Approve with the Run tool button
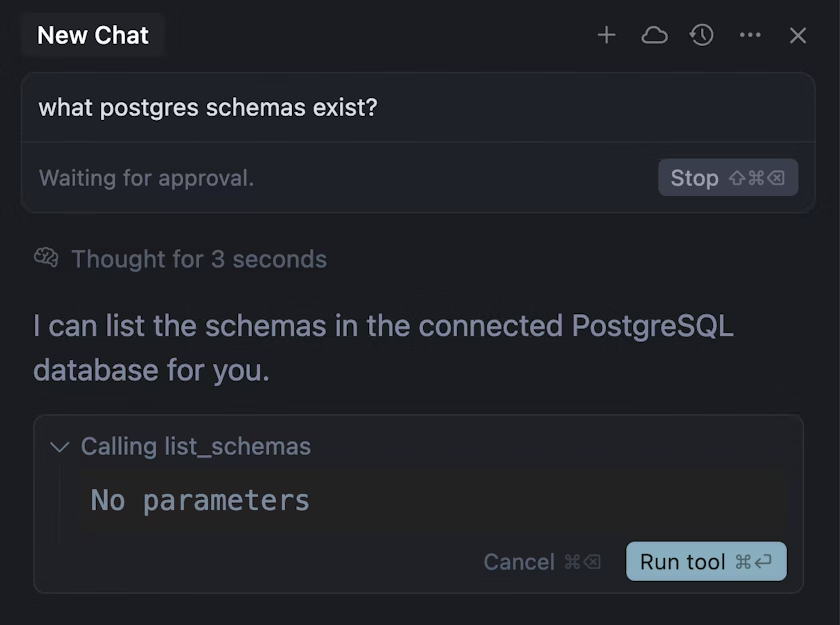 click(706, 562)
